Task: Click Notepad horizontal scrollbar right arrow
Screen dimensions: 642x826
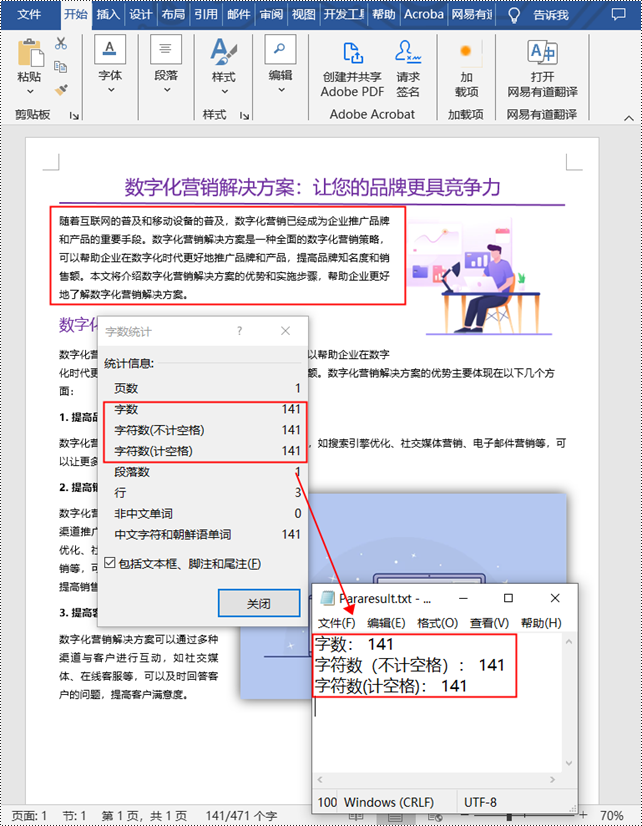Action: (x=552, y=780)
